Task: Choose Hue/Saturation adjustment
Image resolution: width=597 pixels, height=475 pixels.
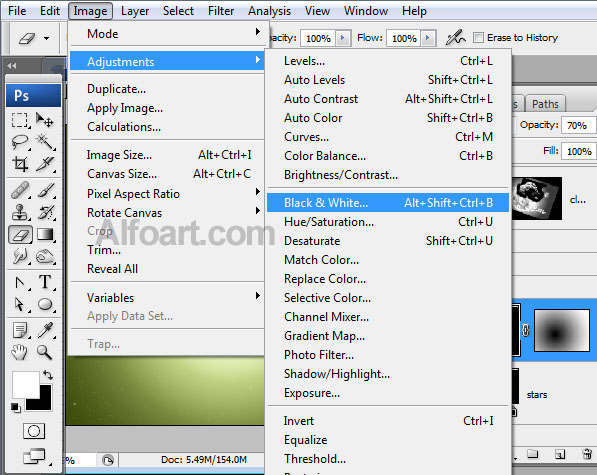Action: tap(388, 222)
